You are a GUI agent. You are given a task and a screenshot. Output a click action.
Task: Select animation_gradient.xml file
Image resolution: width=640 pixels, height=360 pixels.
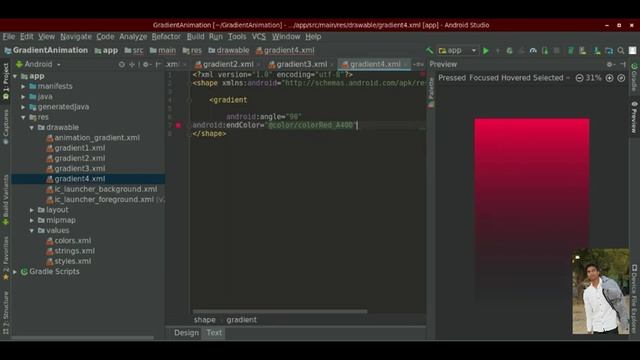coord(97,138)
